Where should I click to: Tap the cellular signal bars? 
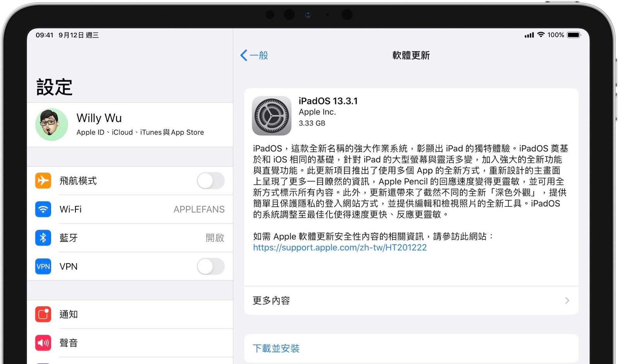pos(529,35)
